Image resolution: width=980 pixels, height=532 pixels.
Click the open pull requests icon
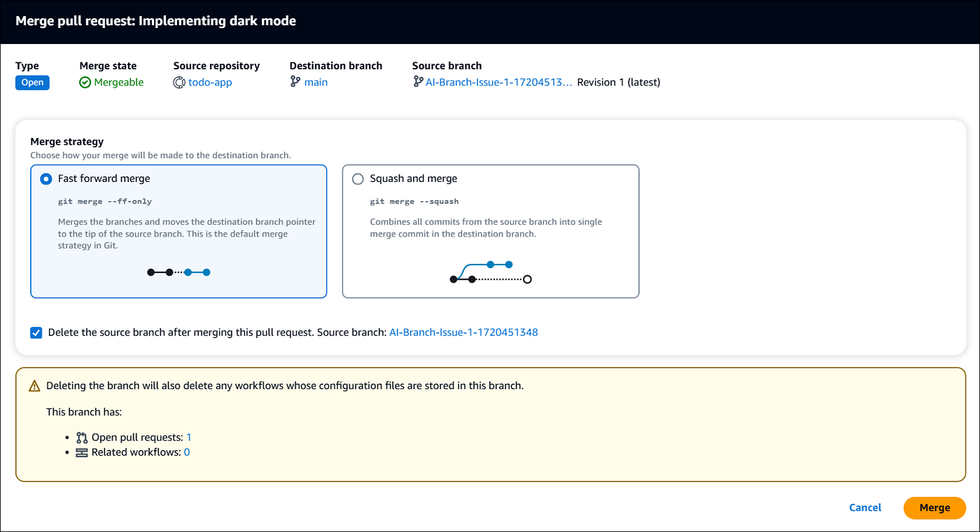pyautogui.click(x=82, y=437)
